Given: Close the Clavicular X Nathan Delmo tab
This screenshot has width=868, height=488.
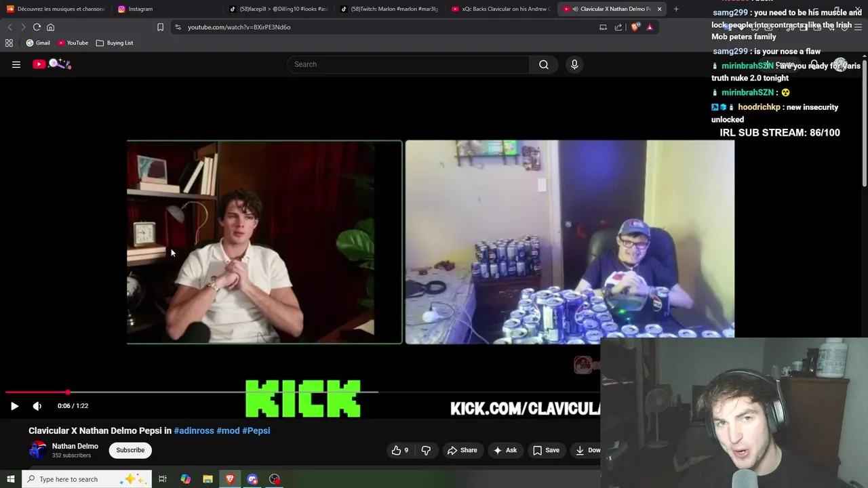Looking at the screenshot, I should 659,9.
